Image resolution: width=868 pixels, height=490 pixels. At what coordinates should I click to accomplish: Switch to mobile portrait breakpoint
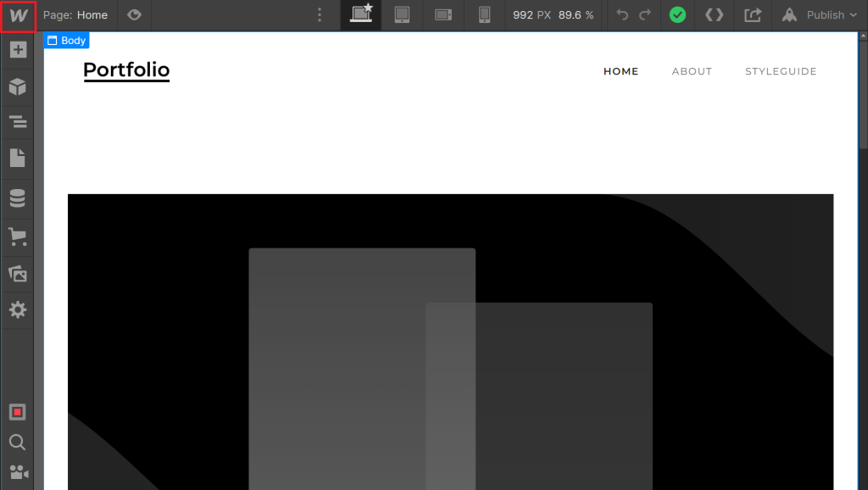coord(484,15)
